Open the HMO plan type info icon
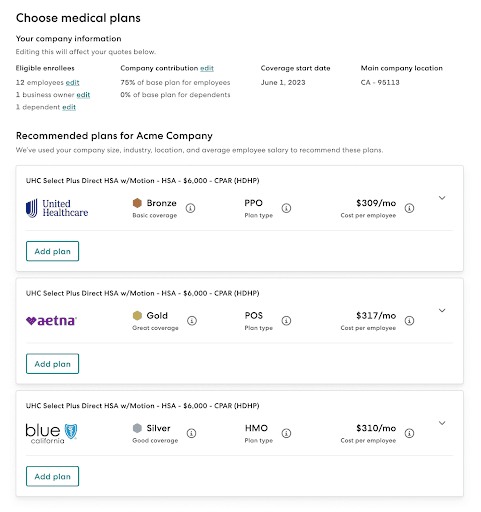 tap(286, 433)
